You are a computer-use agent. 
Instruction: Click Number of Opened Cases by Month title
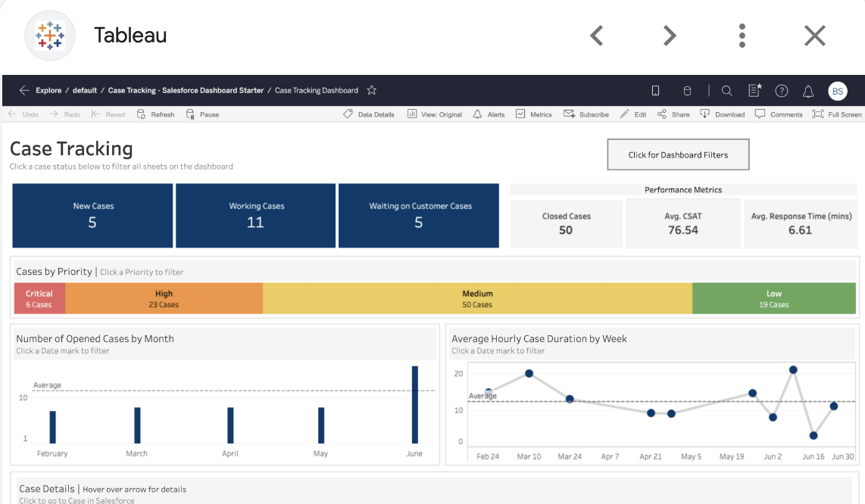click(95, 338)
